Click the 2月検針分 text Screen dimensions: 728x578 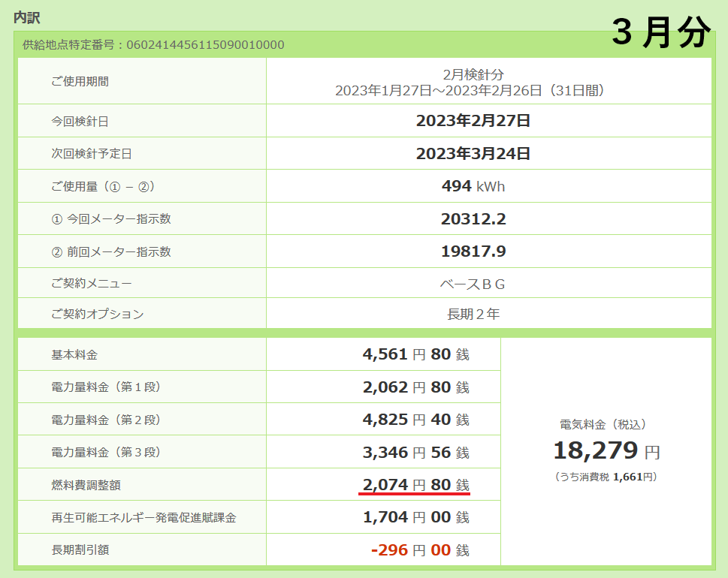click(x=473, y=74)
